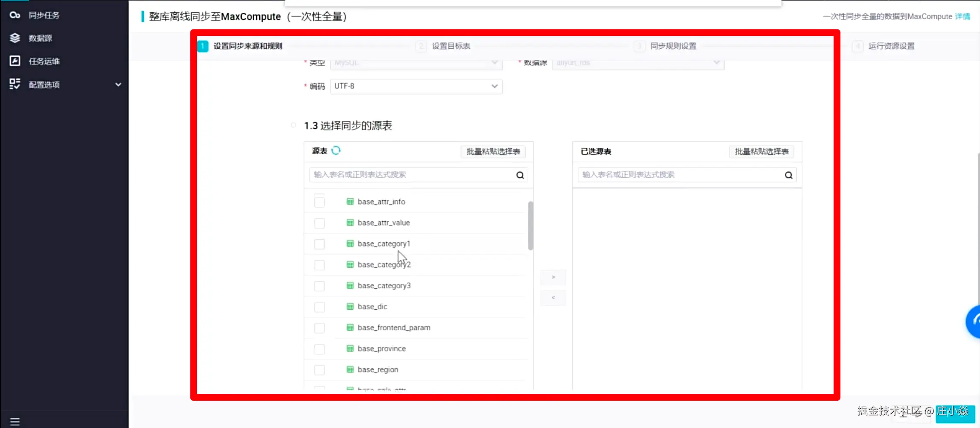
Task: Open 任务运维 in the sidebar
Action: [44, 61]
